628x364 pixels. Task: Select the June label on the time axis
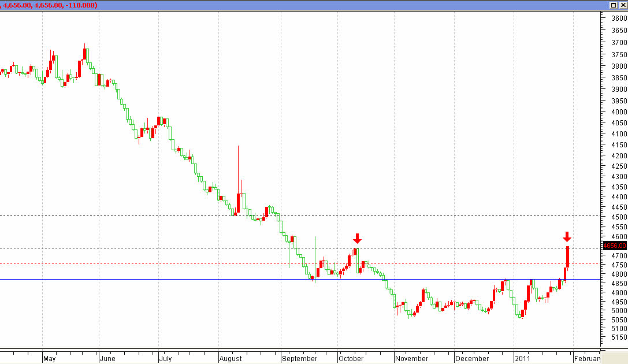(x=107, y=358)
